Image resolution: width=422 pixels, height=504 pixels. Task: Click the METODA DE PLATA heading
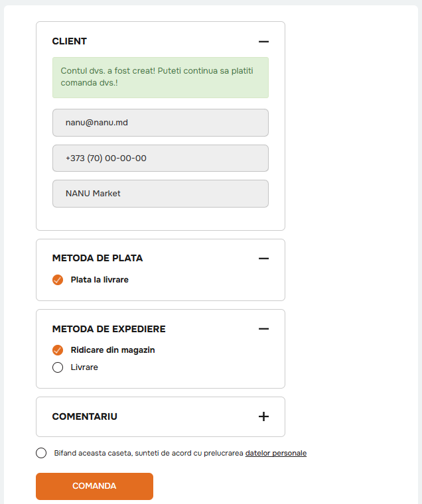(x=98, y=259)
